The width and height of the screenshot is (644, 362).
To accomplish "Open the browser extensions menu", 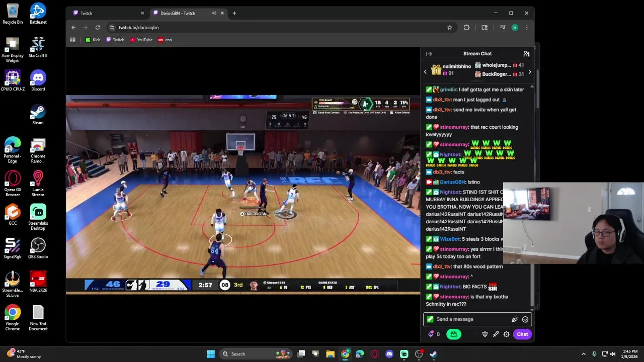I will 467,28.
